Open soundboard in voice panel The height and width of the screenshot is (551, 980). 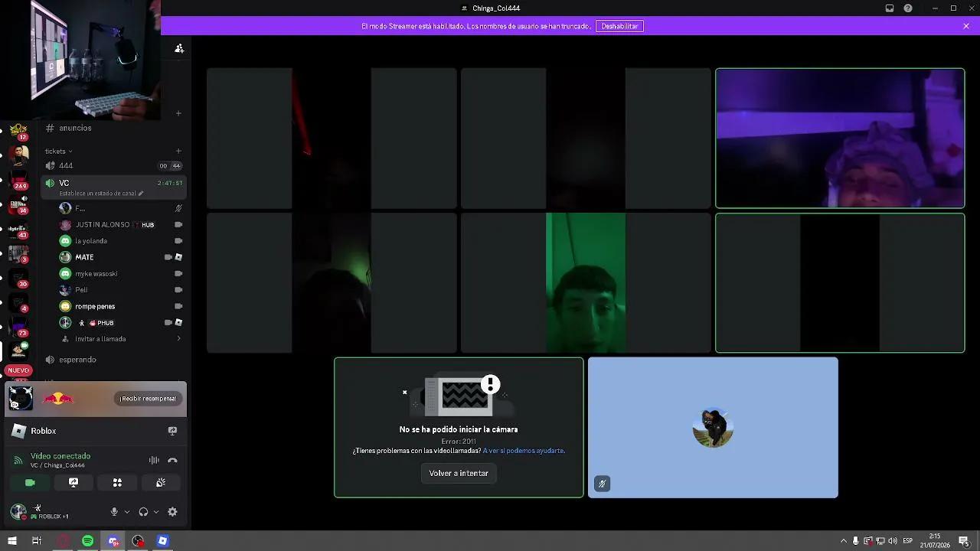pyautogui.click(x=161, y=483)
